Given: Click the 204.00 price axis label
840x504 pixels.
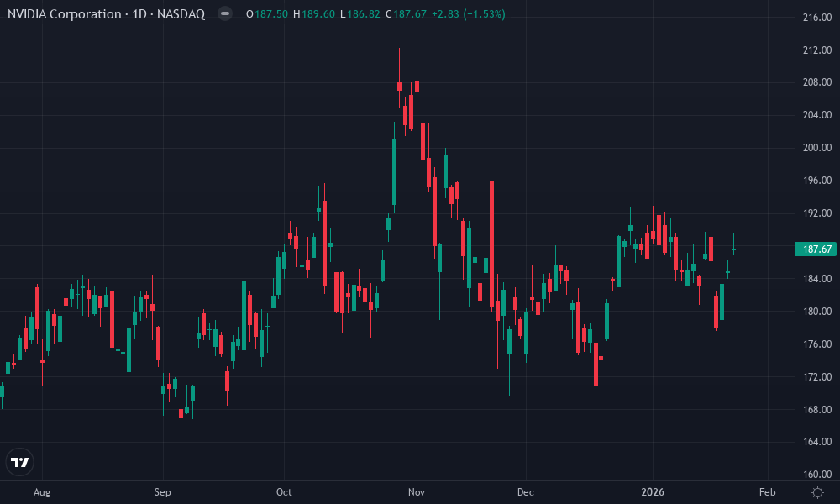Looking at the screenshot, I should pyautogui.click(x=817, y=114).
